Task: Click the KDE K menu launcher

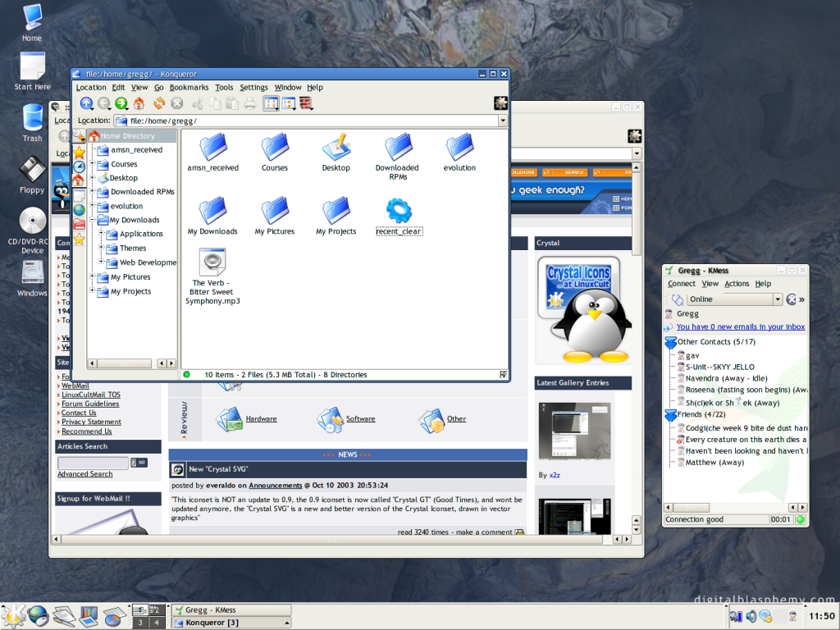Action: (13, 615)
